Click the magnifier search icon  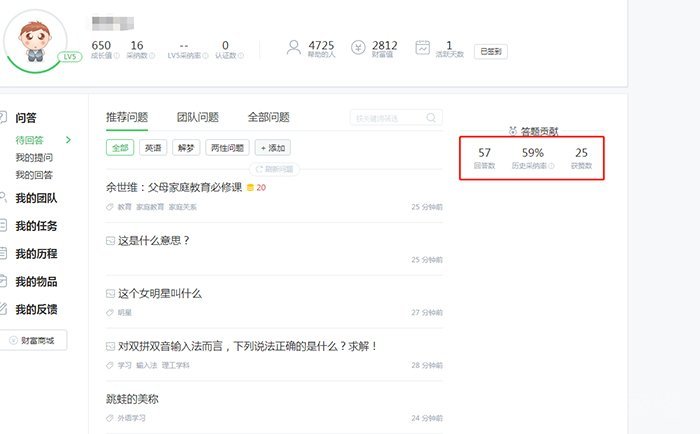(431, 118)
